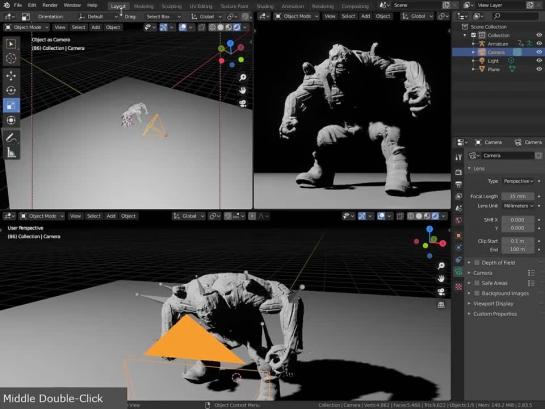Viewport: 545px width, 409px height.
Task: Hide Camera with its eye icon
Action: 539,52
